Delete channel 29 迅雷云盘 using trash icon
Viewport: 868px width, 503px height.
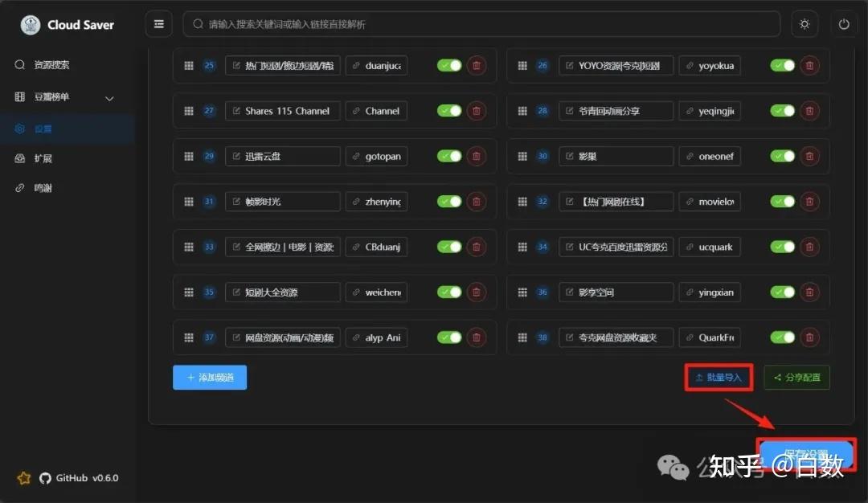pyautogui.click(x=476, y=156)
